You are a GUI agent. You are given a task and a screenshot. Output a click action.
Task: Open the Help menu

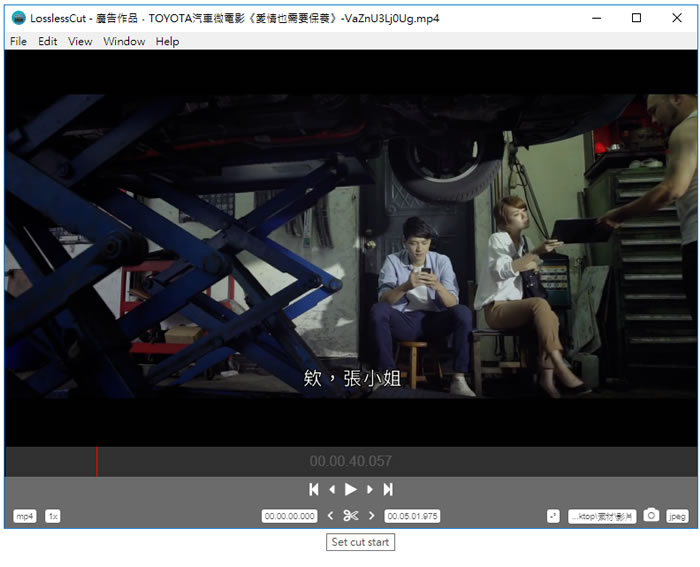pyautogui.click(x=167, y=42)
